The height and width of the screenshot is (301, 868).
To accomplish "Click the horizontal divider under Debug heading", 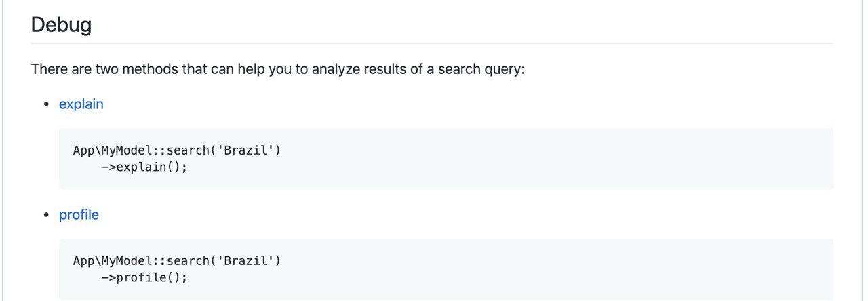I will 432,43.
